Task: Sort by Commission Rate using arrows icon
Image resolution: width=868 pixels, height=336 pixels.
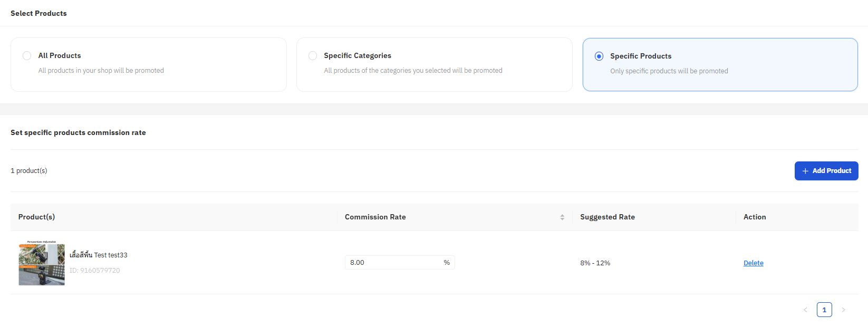Action: tap(562, 217)
